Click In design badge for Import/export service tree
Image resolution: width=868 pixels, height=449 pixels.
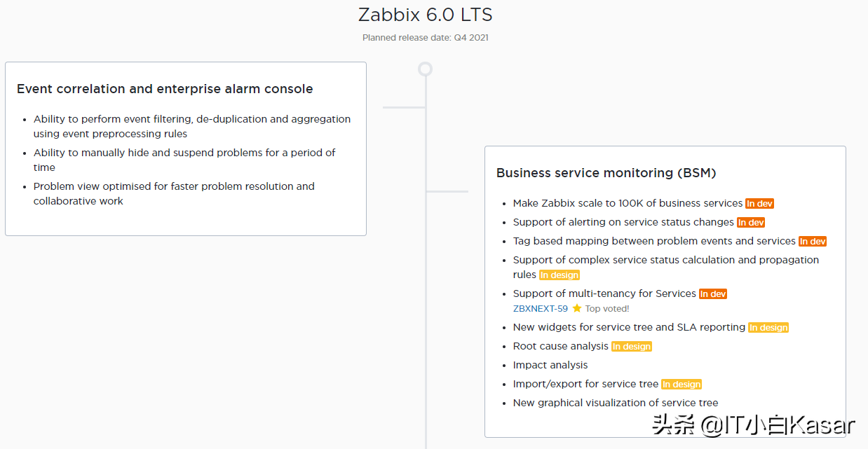click(x=681, y=385)
